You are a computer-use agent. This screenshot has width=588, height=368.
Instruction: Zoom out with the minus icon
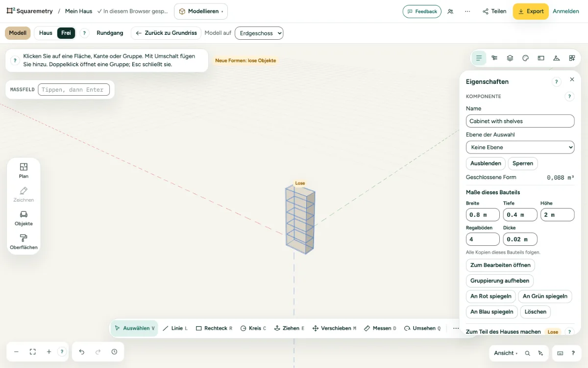[16, 352]
